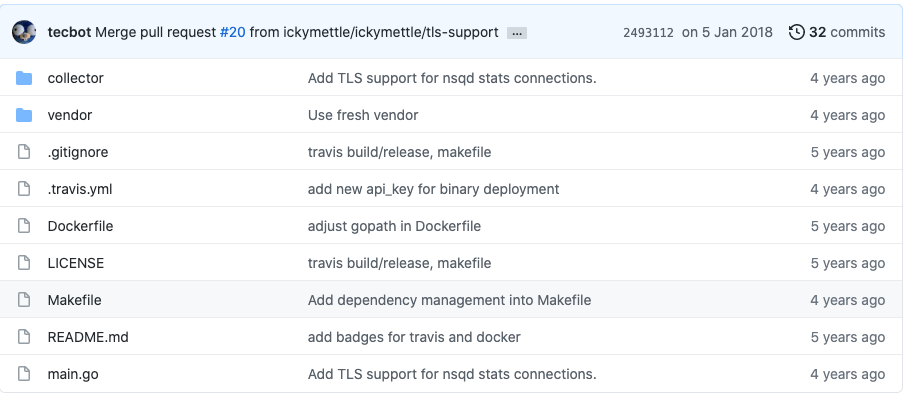Click the Dockerfile file icon

pyautogui.click(x=24, y=226)
